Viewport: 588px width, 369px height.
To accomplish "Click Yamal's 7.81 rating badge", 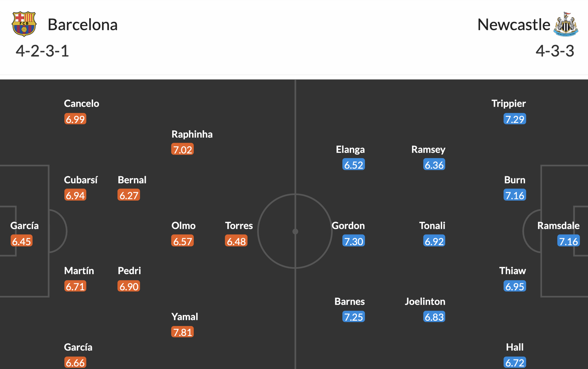I will click(182, 332).
